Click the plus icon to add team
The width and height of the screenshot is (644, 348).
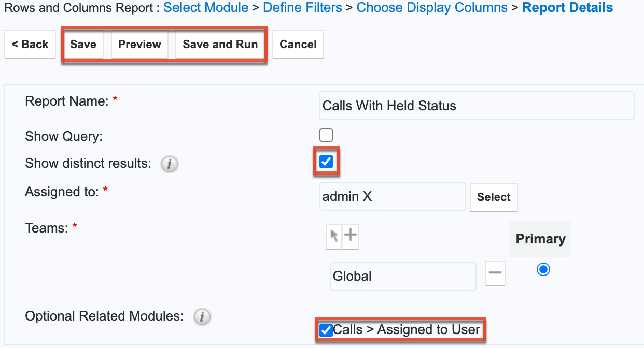click(x=351, y=236)
